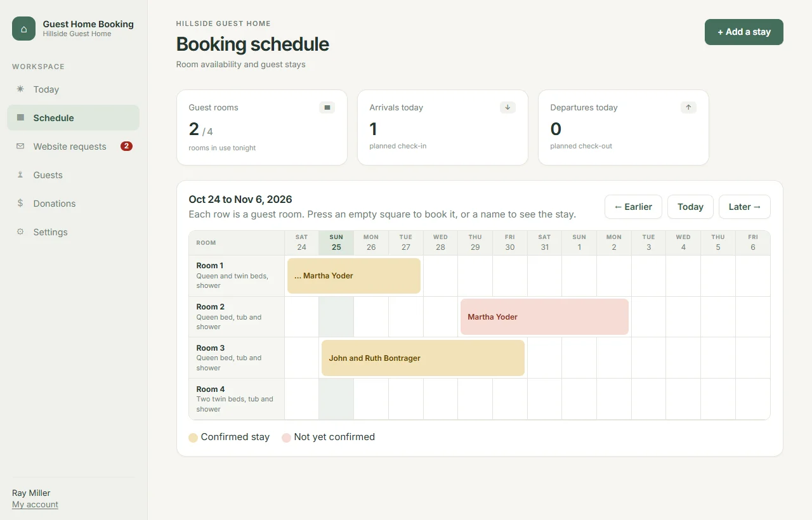The height and width of the screenshot is (520, 812).
Task: Click the "planned check-in" caption
Action: (398, 146)
